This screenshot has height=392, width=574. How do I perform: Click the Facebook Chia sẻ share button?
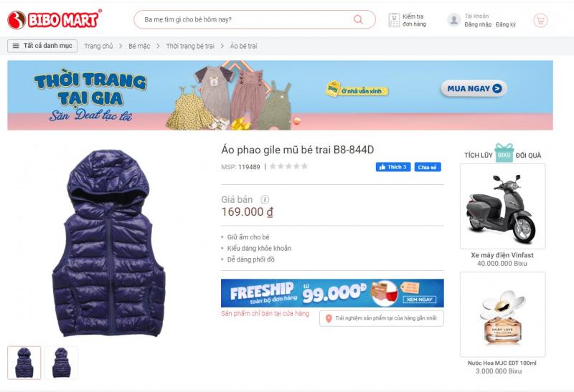428,167
